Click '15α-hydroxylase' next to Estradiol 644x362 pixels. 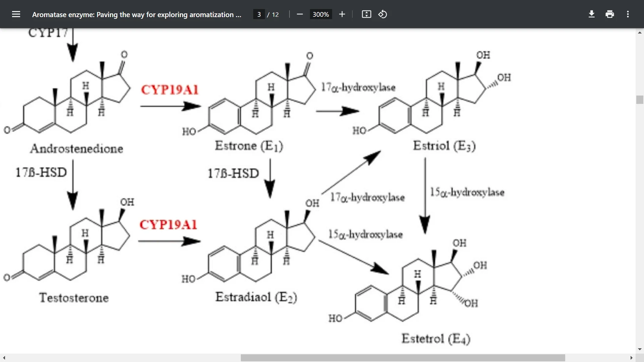tap(366, 234)
